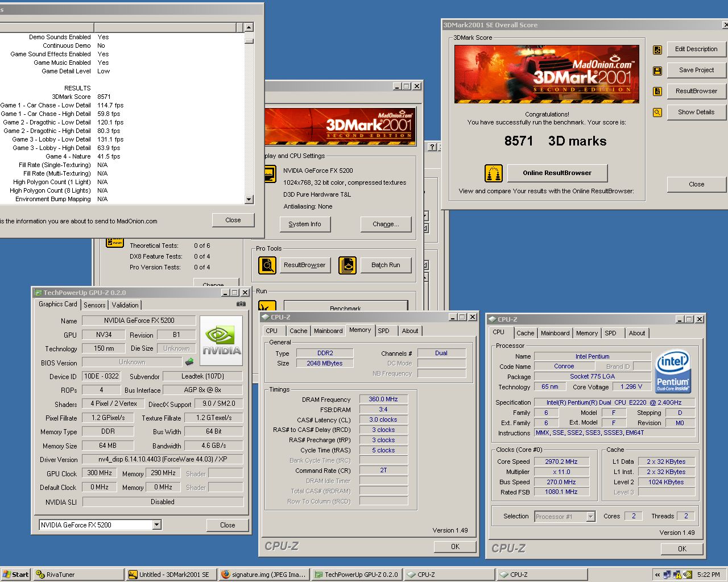This screenshot has height=582, width=728.
Task: Click System Info button in 3DMark
Action: (x=305, y=224)
